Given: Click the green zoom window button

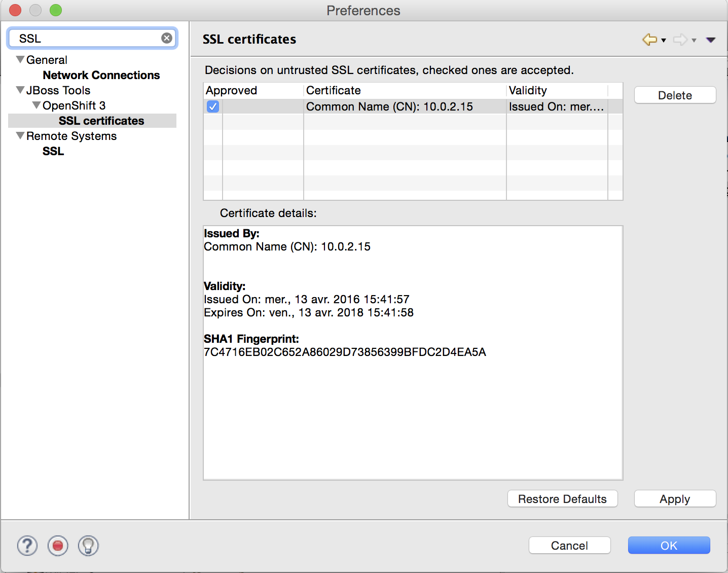Looking at the screenshot, I should 56,10.
